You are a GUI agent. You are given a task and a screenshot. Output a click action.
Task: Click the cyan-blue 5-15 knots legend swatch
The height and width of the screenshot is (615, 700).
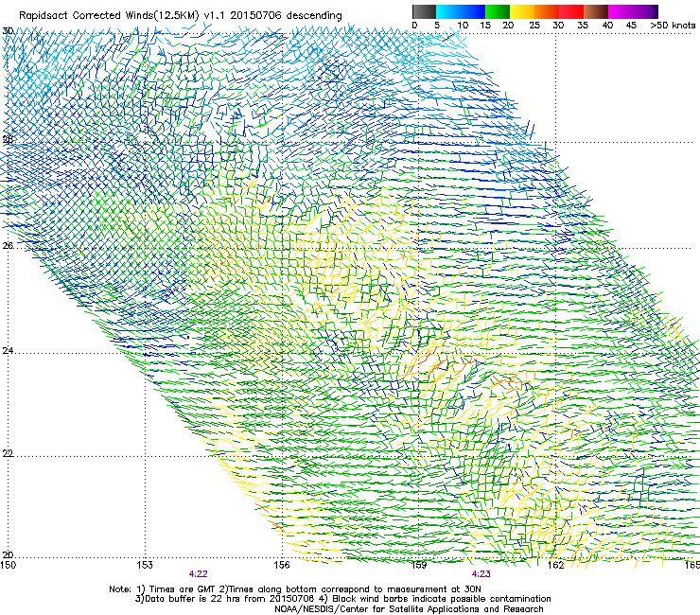(461, 11)
